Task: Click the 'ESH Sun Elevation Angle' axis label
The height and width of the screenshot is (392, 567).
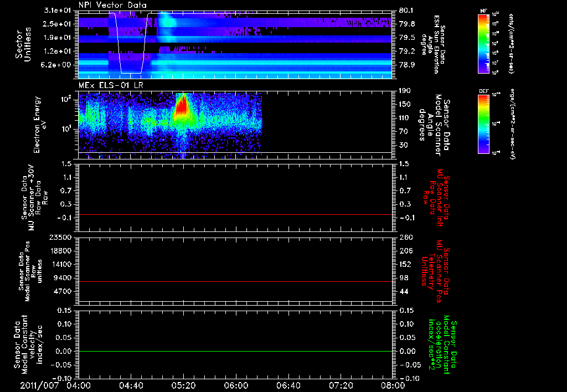Action: (433, 44)
